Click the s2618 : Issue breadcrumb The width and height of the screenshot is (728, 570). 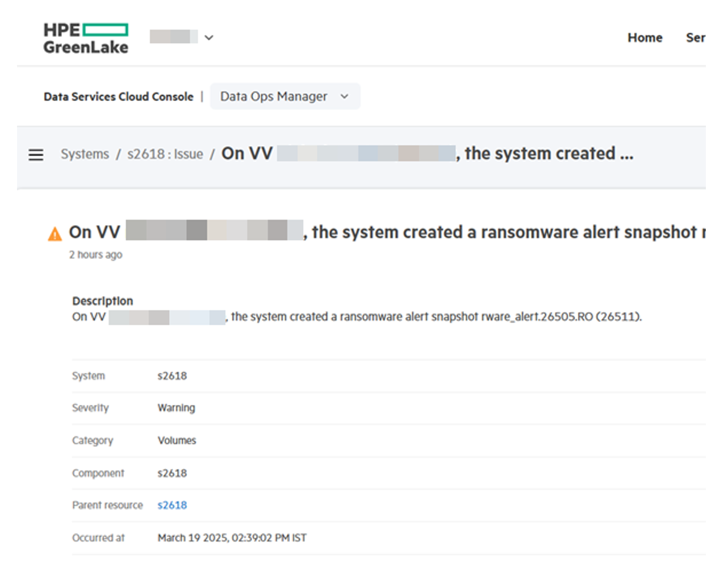pos(165,154)
